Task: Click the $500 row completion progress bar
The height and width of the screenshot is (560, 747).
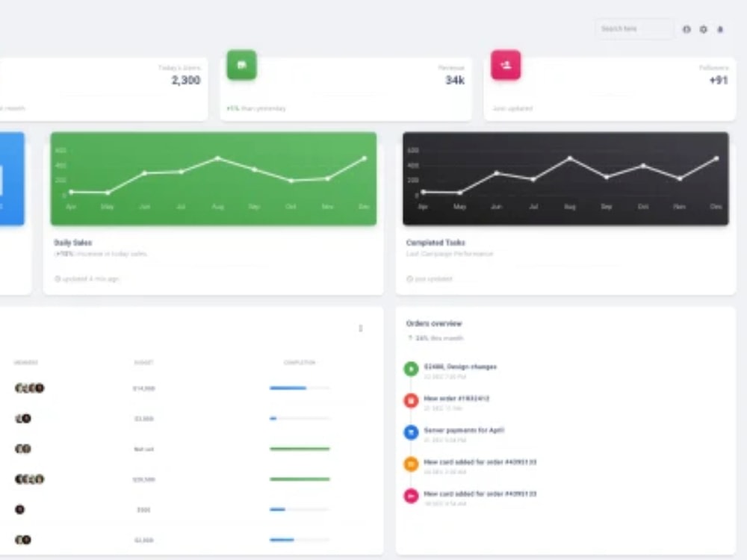Action: click(300, 509)
